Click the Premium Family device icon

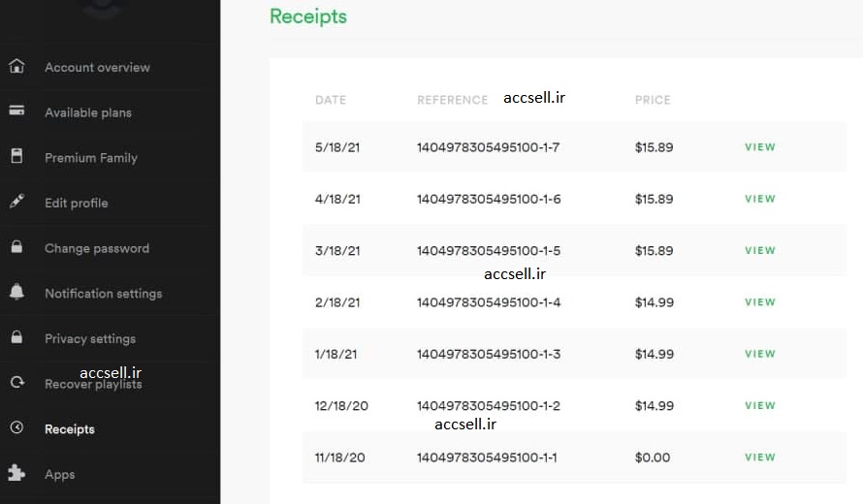[x=16, y=156]
